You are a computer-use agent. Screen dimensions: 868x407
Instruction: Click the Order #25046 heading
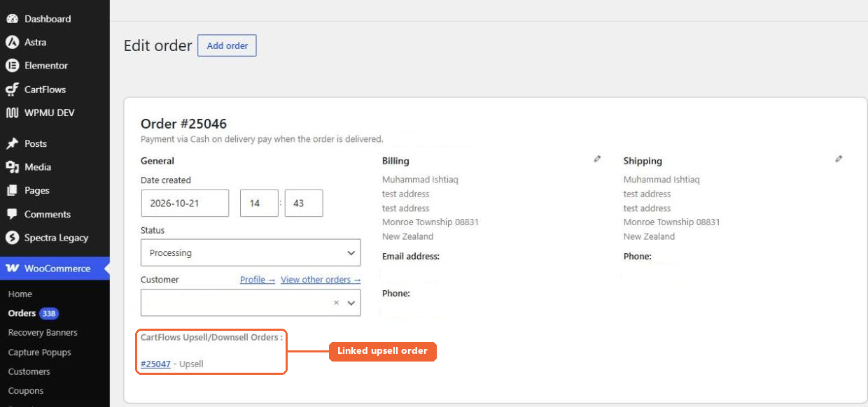(x=183, y=124)
